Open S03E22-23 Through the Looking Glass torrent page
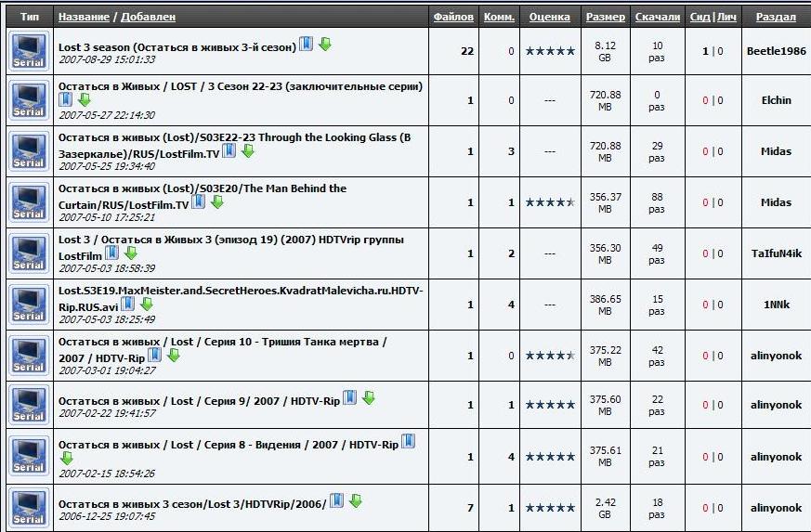 (234, 146)
